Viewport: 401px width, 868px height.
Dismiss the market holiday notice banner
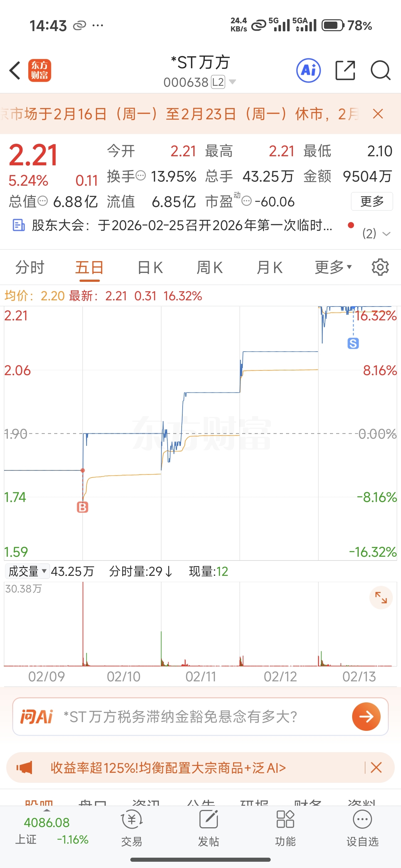tap(378, 114)
